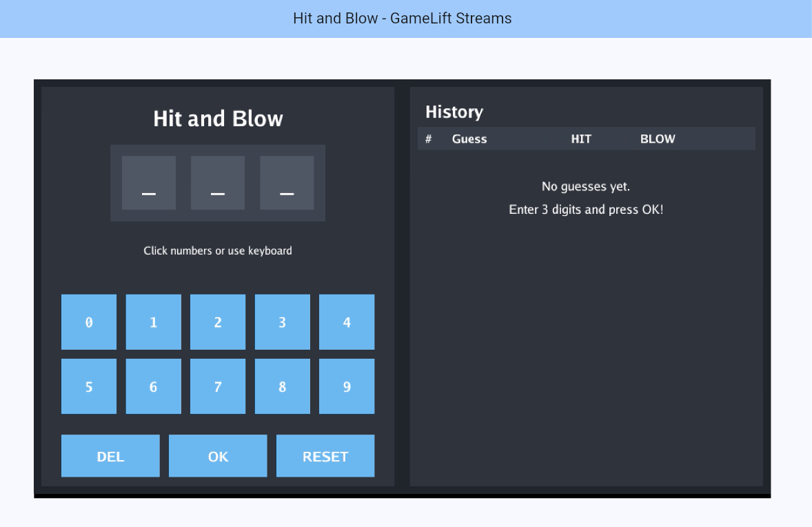The width and height of the screenshot is (812, 527).
Task: Click the third digit placeholder box
Action: tap(287, 182)
